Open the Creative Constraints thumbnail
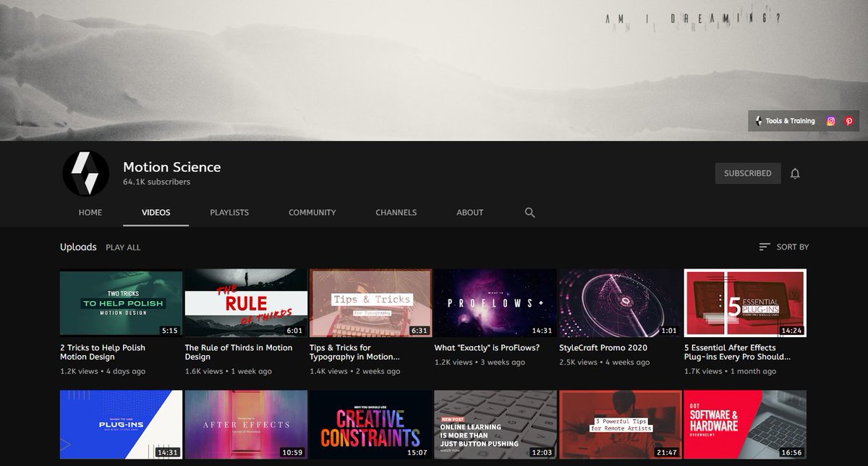This screenshot has height=466, width=868. (371, 425)
